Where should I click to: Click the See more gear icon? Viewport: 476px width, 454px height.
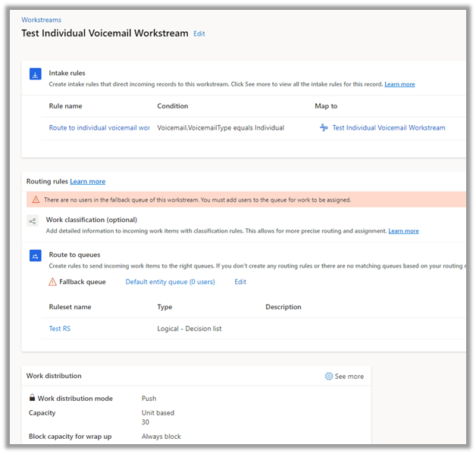[x=329, y=377]
